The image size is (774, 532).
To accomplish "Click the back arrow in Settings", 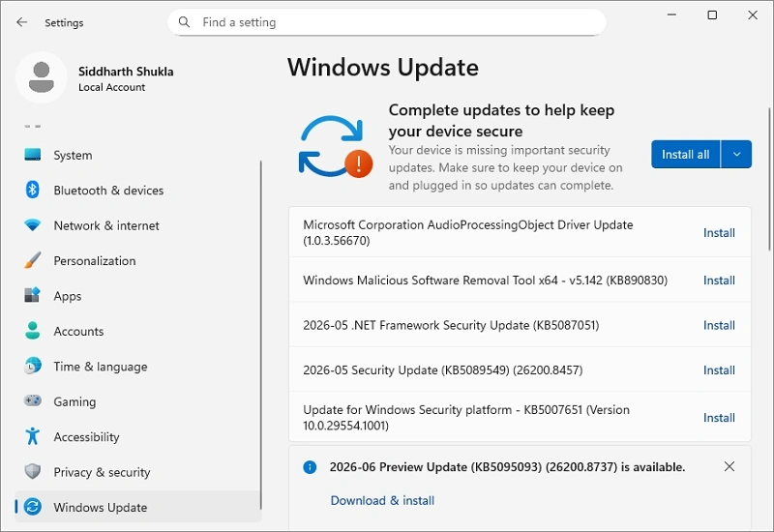I will pyautogui.click(x=21, y=22).
